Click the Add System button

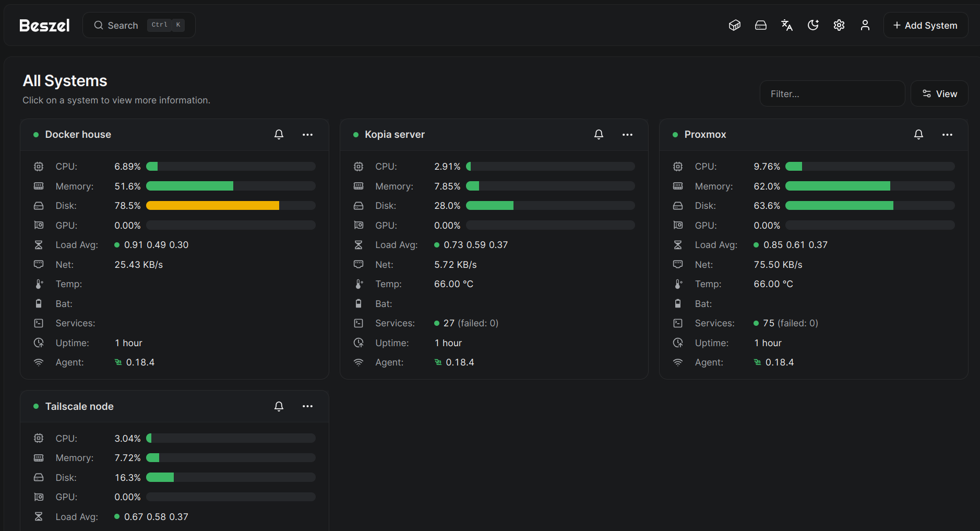(925, 26)
